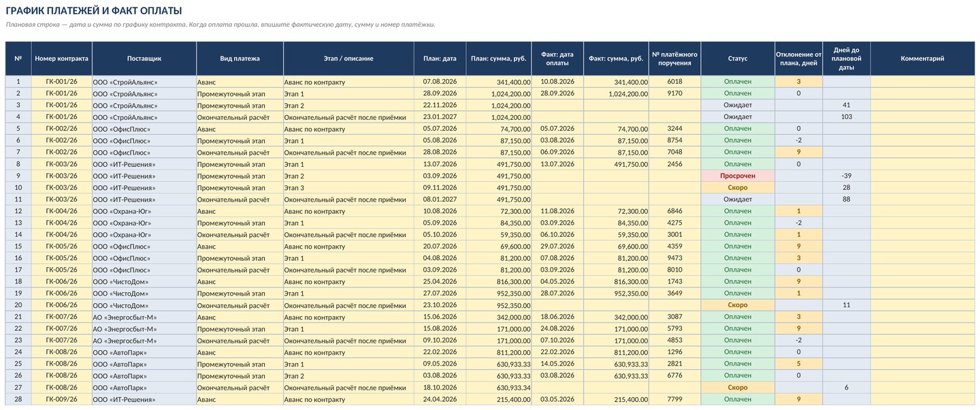Click payment order number 5793
Image resolution: width=980 pixels, height=410 pixels.
coord(674,328)
